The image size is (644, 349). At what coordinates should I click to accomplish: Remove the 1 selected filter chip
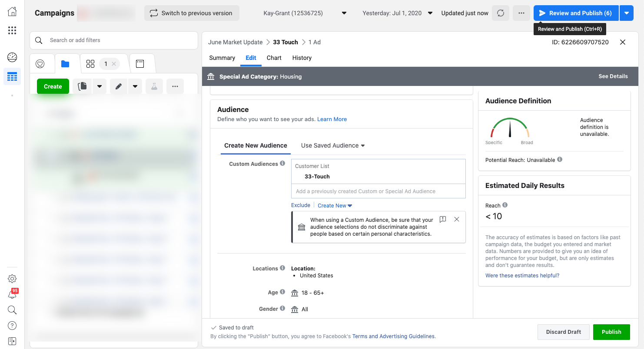point(113,64)
